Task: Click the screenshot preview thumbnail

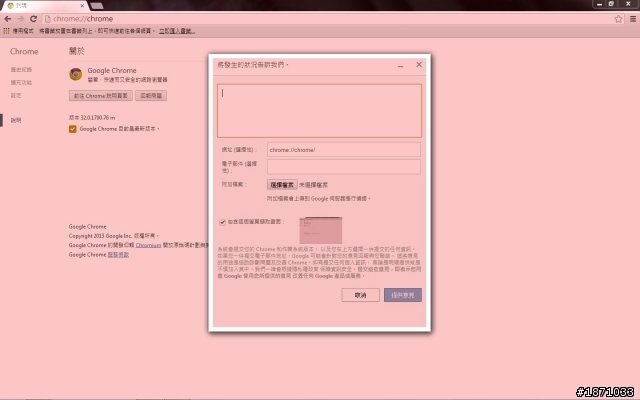Action: click(x=321, y=230)
